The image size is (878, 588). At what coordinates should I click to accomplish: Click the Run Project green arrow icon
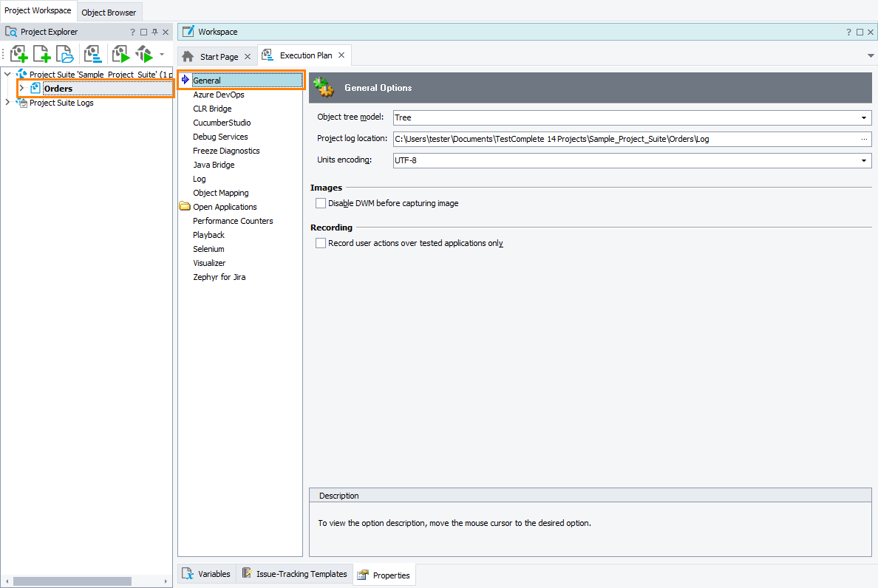click(120, 54)
